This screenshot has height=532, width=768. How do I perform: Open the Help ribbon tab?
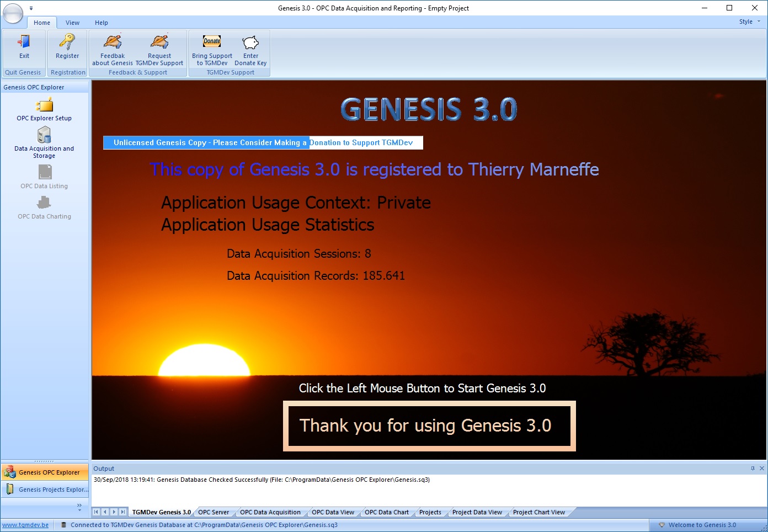coord(102,23)
